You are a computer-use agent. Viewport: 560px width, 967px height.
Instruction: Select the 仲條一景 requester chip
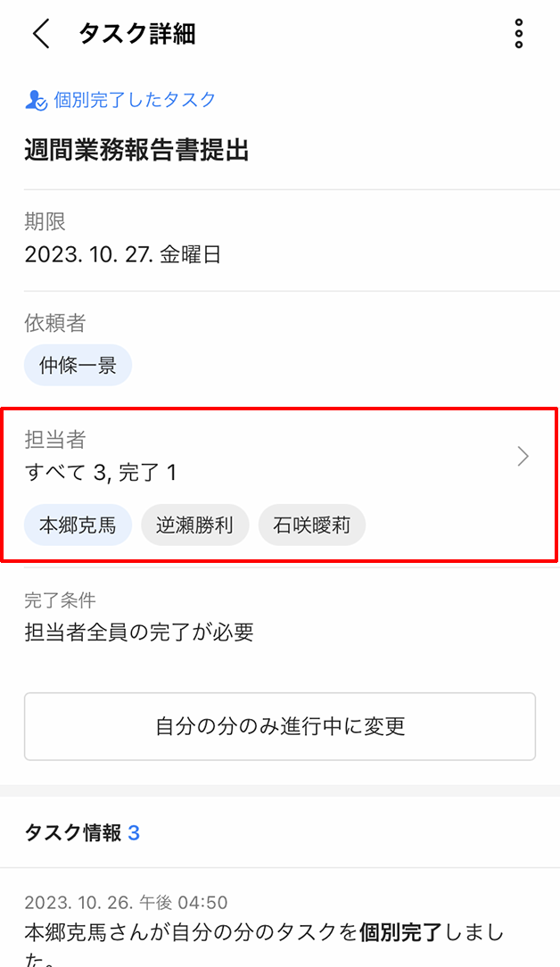[78, 366]
